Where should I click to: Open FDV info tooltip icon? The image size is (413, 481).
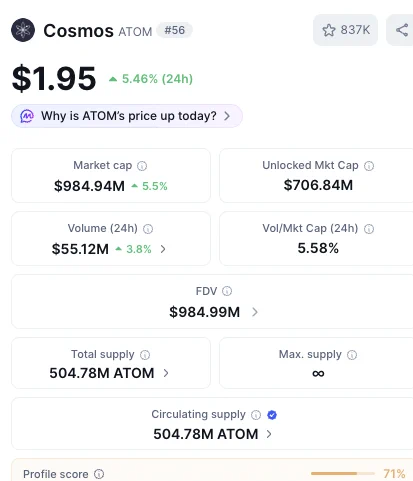point(227,291)
